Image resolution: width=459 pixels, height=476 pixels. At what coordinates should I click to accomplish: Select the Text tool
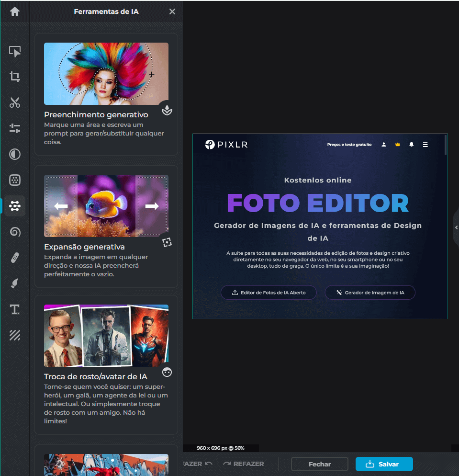pos(14,309)
